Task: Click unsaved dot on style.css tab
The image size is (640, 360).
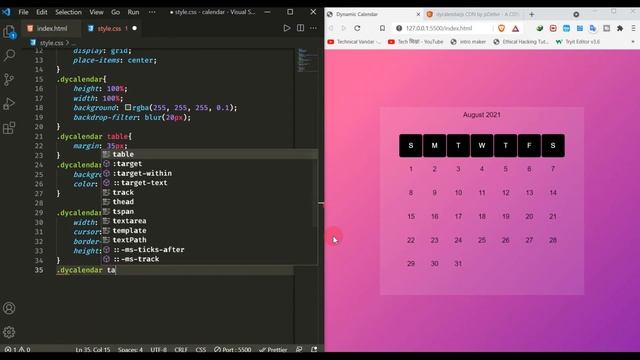Action: pyautogui.click(x=134, y=28)
